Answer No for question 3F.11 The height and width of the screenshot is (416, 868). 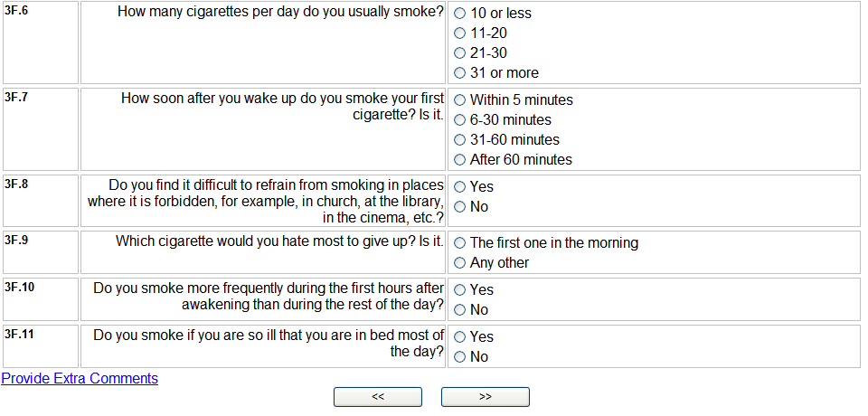(x=459, y=357)
